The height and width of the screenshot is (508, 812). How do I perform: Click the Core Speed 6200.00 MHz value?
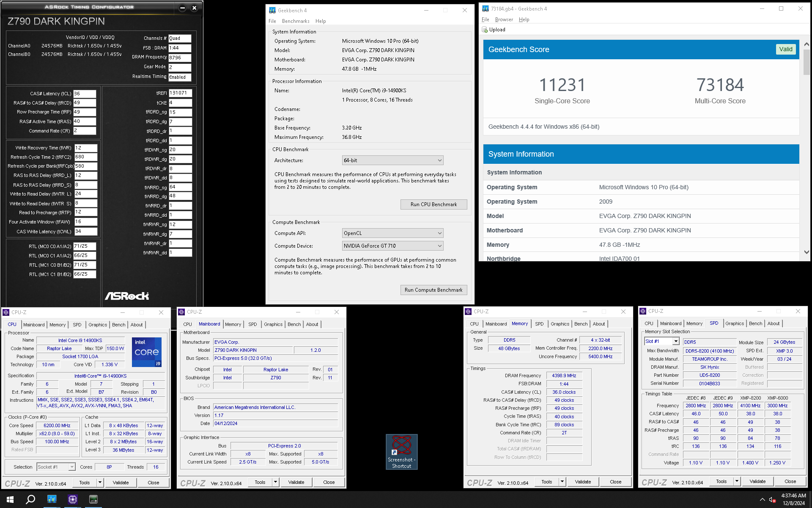click(x=57, y=425)
